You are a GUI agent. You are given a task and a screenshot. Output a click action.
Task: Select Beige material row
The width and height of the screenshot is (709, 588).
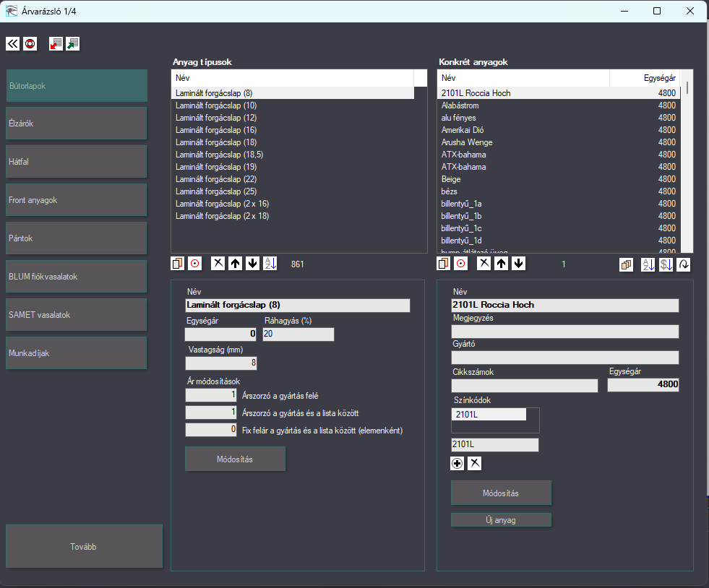559,179
